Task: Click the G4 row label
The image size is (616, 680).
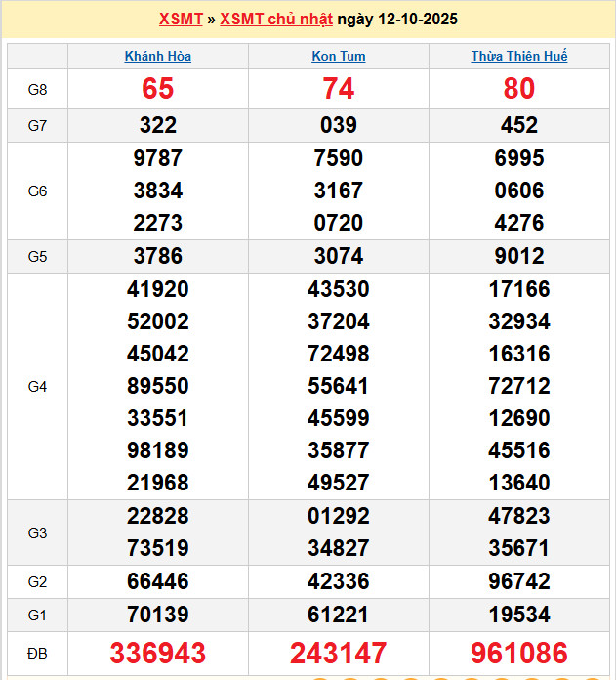Action: pos(37,386)
